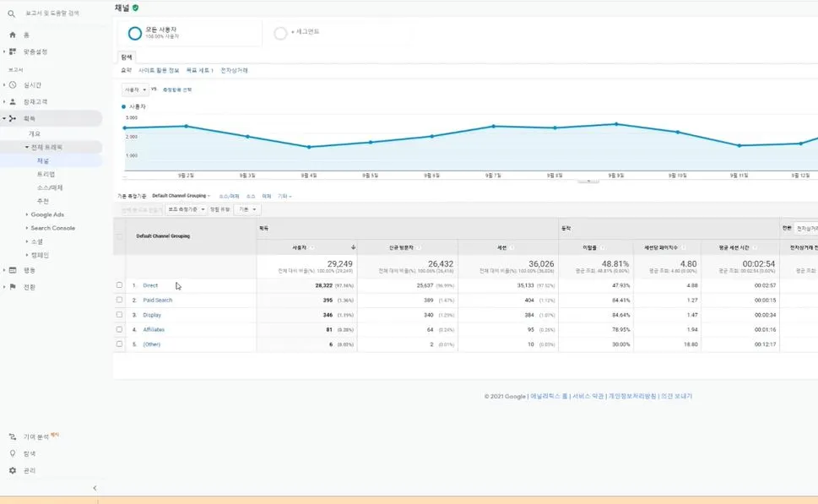The image size is (818, 504).
Task: Open the Home (홈) house icon
Action: click(13, 35)
